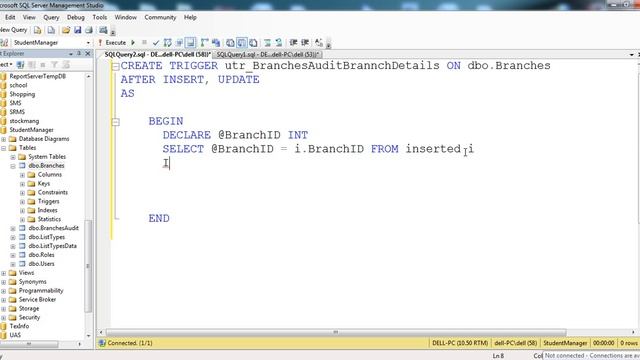
Task: Click the 'Connected. (1/1)' status text
Action: pos(130,343)
